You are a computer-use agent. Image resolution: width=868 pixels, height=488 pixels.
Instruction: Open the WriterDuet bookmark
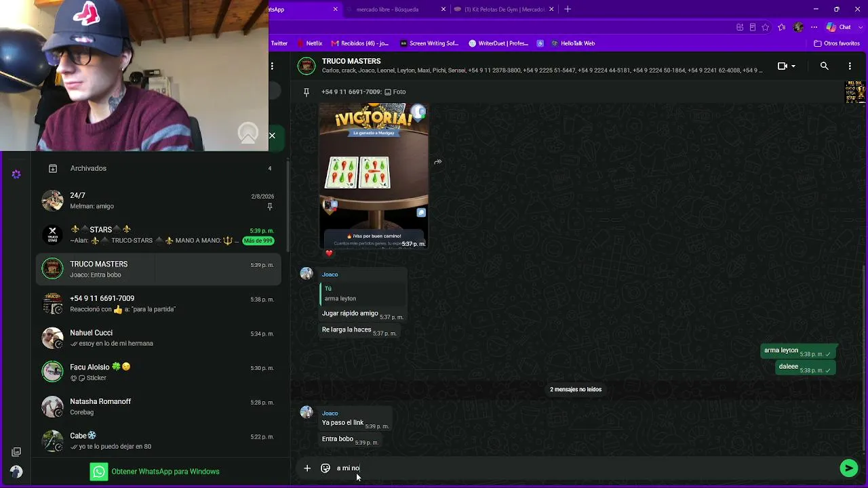tap(498, 43)
